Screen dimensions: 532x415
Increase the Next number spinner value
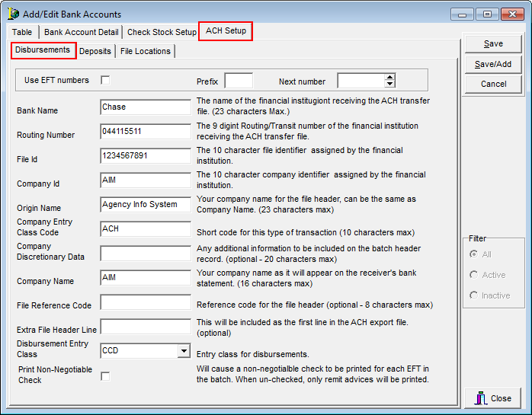click(390, 77)
